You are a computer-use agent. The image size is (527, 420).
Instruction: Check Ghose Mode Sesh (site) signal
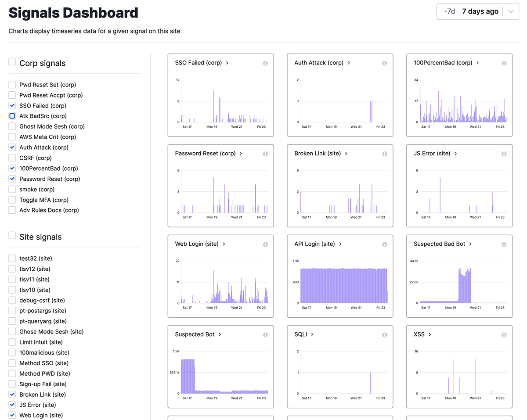tap(12, 331)
